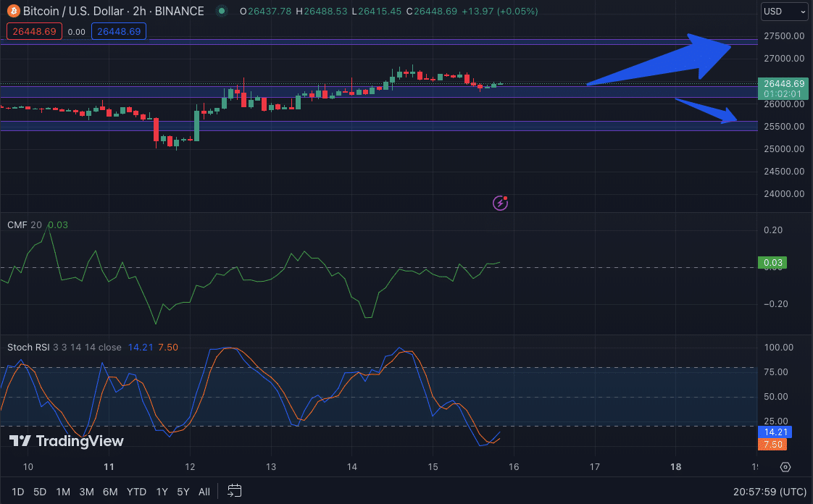
Task: Click the orange Stoch RSI value label 7.50
Action: tap(772, 445)
